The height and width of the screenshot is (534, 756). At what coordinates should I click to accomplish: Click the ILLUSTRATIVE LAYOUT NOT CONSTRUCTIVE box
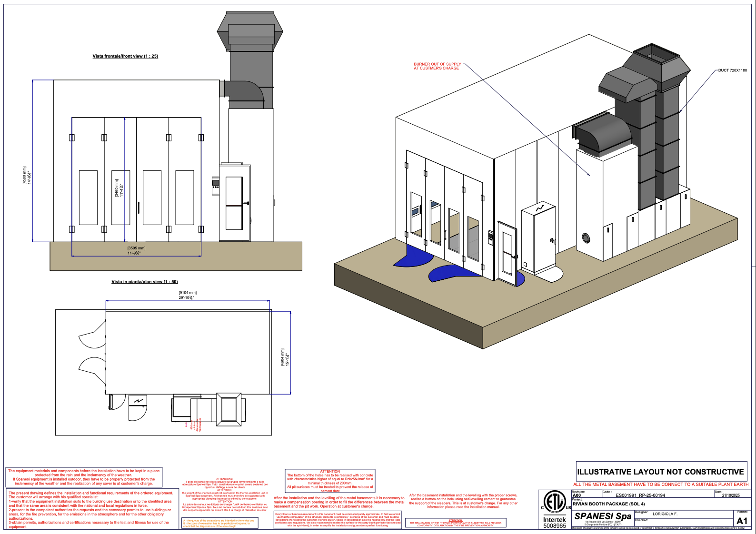point(660,472)
